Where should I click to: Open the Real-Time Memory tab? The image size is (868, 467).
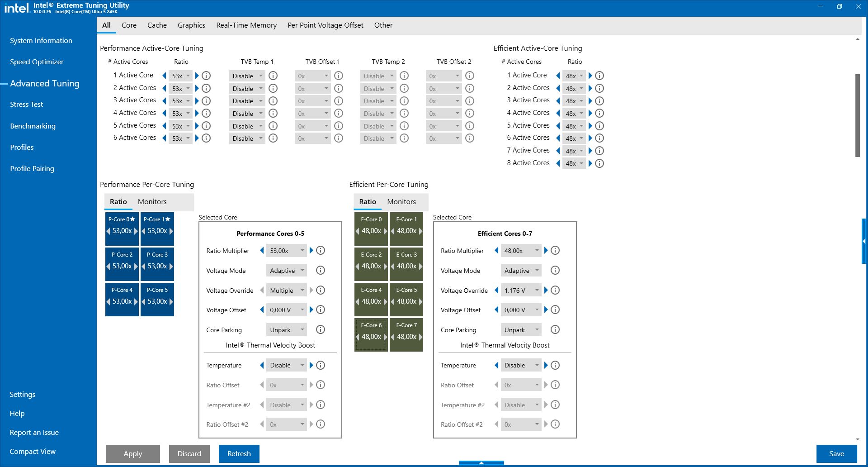(246, 25)
